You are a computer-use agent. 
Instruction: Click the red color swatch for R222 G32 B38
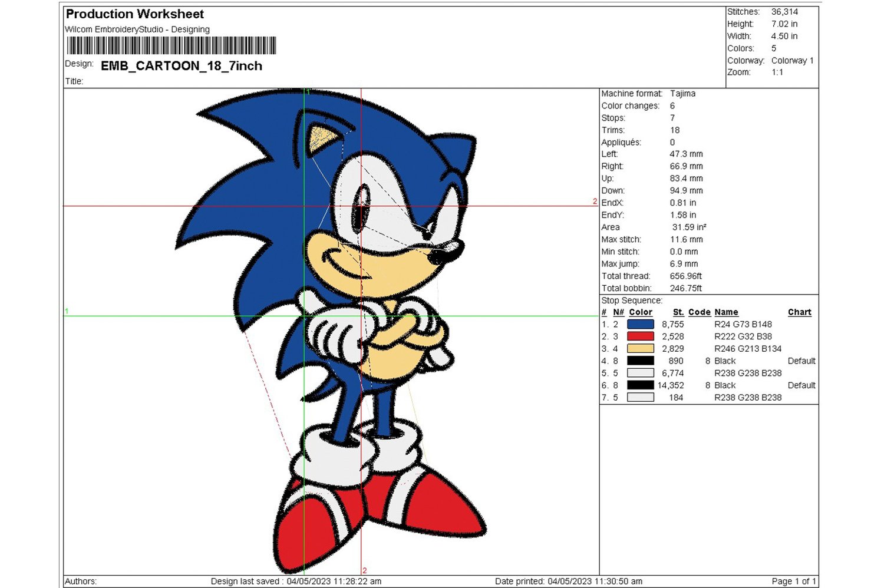pyautogui.click(x=641, y=336)
